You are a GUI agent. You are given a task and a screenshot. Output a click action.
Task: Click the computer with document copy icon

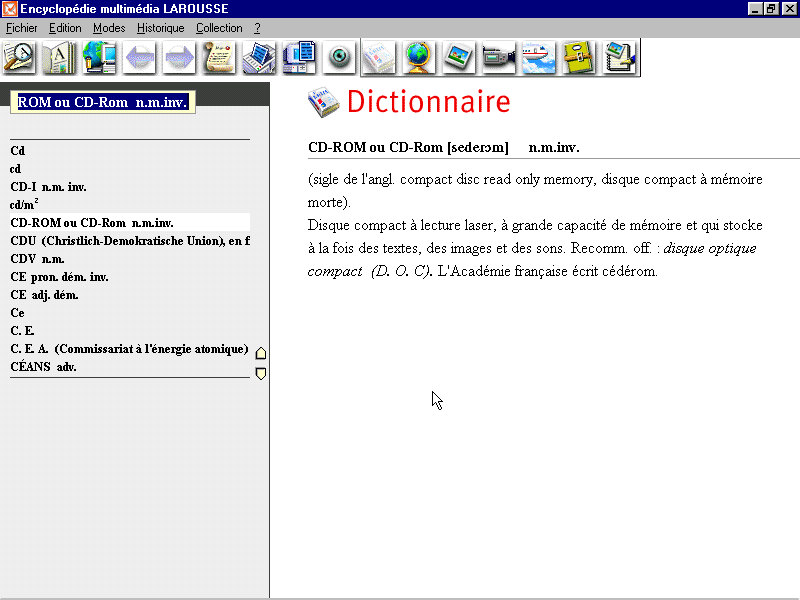pyautogui.click(x=299, y=57)
